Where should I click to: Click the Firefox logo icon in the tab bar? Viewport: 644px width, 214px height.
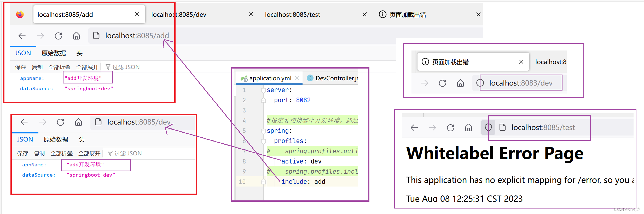tap(20, 14)
